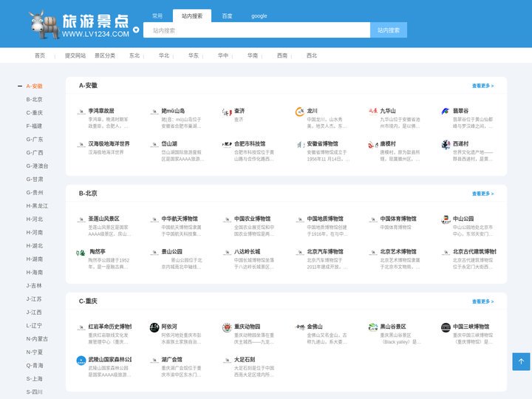Go to the 华东 region menu
The width and height of the screenshot is (532, 399).
coord(194,55)
